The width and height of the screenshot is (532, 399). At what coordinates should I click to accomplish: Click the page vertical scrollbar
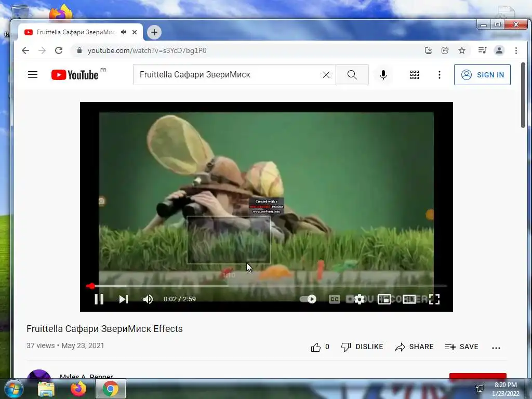tap(523, 95)
